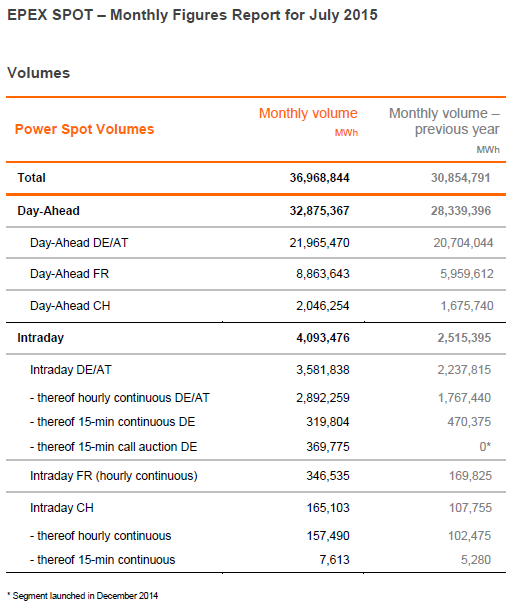This screenshot has width=519, height=612.
Task: Click the Power Spot Volumes header
Action: click(x=84, y=129)
